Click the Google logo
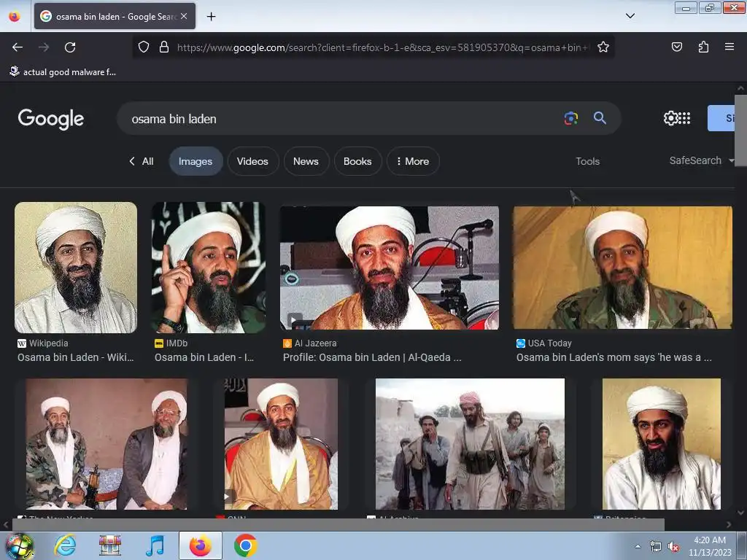This screenshot has width=747, height=560. 51,119
